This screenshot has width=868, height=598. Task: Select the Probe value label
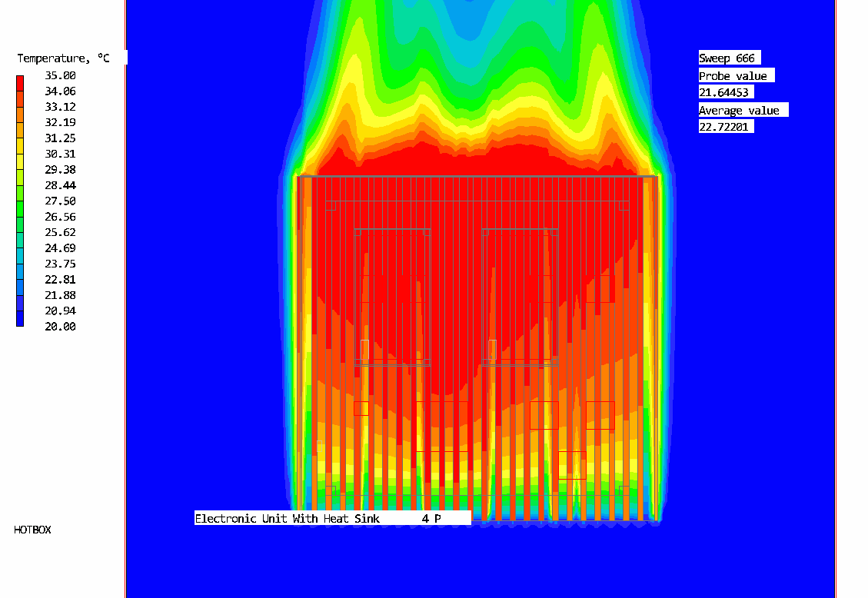pyautogui.click(x=733, y=76)
